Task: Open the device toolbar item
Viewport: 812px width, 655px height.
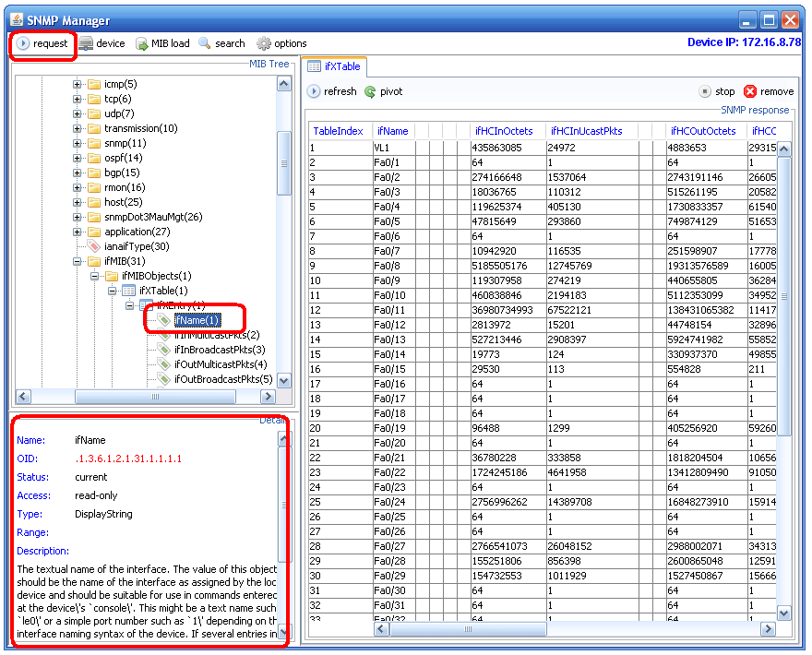Action: (102, 43)
